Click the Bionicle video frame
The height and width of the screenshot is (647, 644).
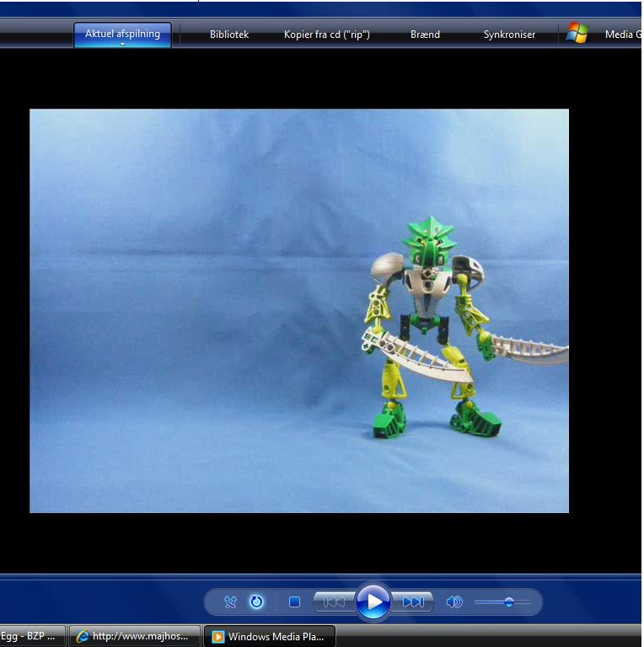[x=299, y=311]
